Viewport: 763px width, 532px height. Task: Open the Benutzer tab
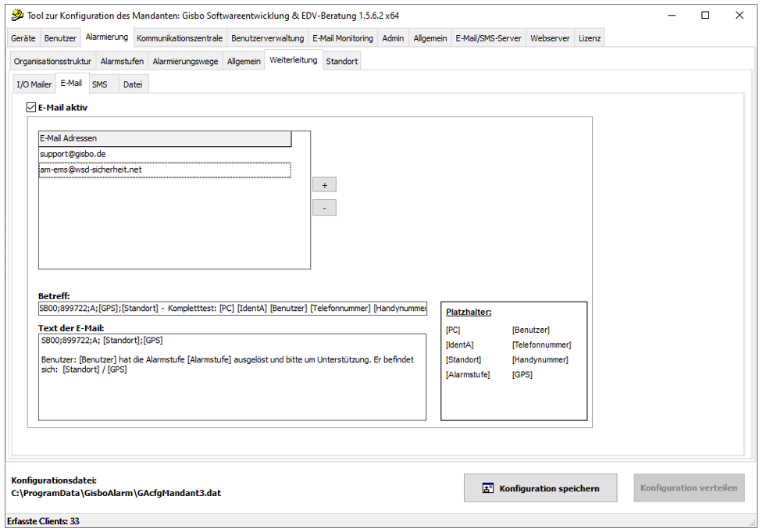(x=60, y=38)
